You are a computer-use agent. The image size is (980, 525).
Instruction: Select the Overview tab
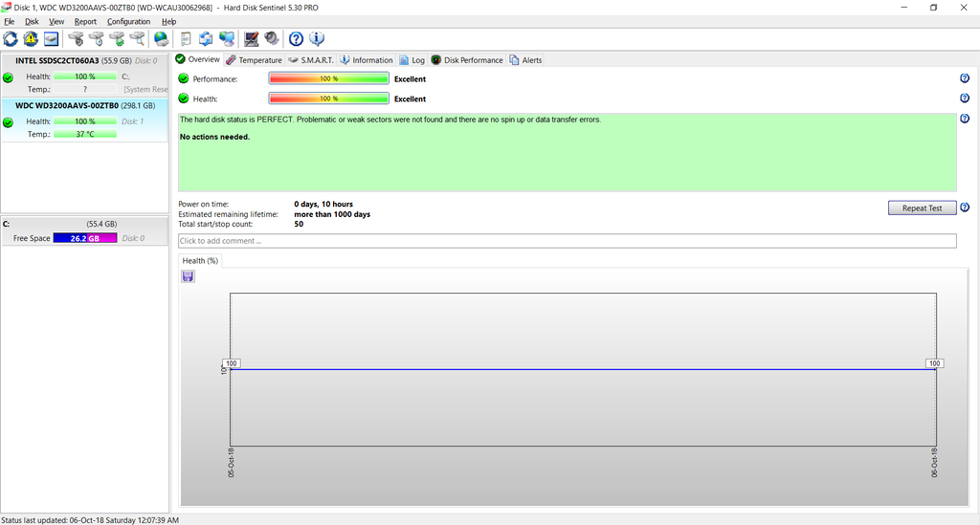(197, 59)
